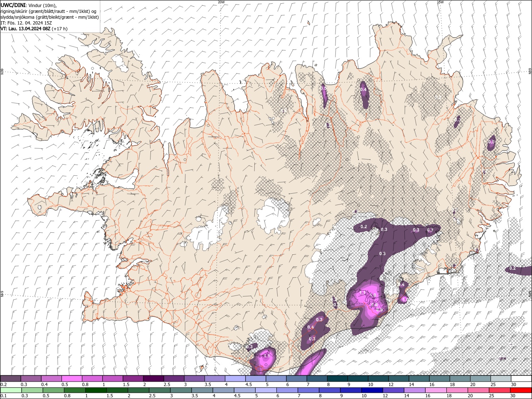Click the white 30+ snow legend swatch

(521, 379)
